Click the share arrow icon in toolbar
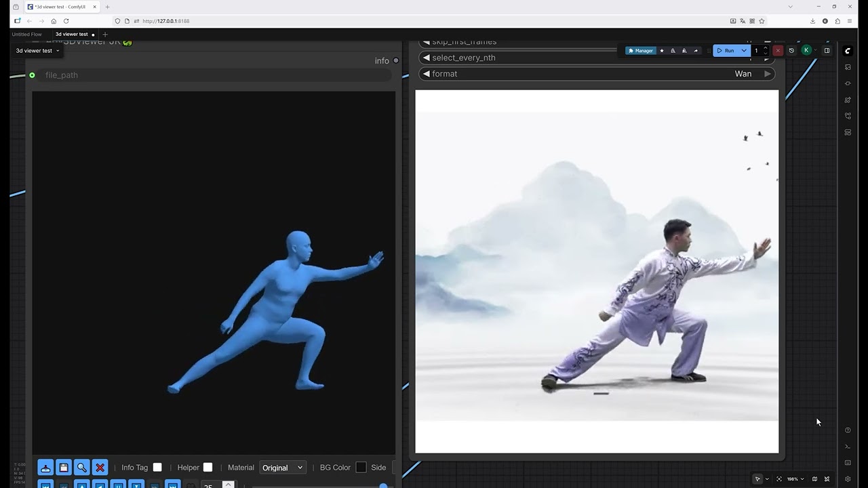 [696, 51]
